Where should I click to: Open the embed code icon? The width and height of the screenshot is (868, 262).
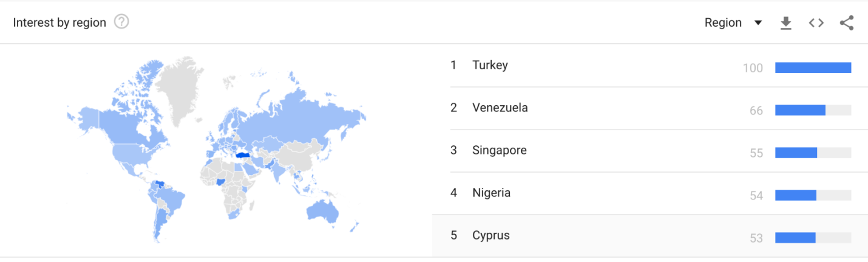click(x=816, y=23)
